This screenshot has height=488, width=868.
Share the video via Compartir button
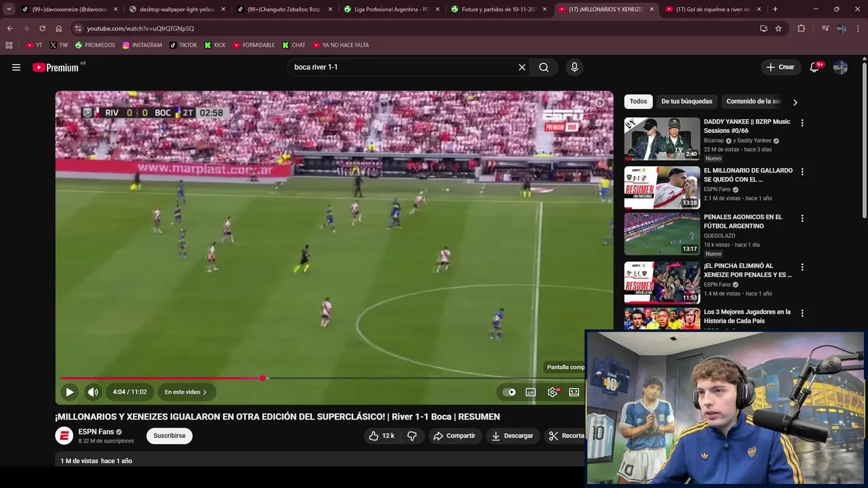[x=454, y=436]
